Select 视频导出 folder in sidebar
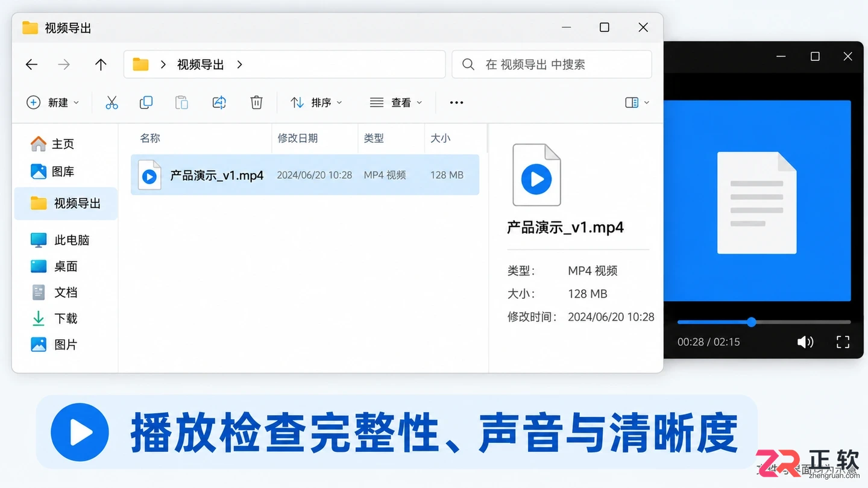Viewport: 868px width, 488px height. coord(65,204)
